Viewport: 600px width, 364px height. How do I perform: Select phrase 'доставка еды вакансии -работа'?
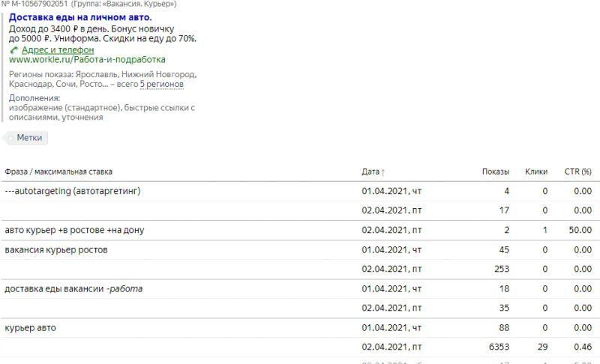pyautogui.click(x=73, y=288)
